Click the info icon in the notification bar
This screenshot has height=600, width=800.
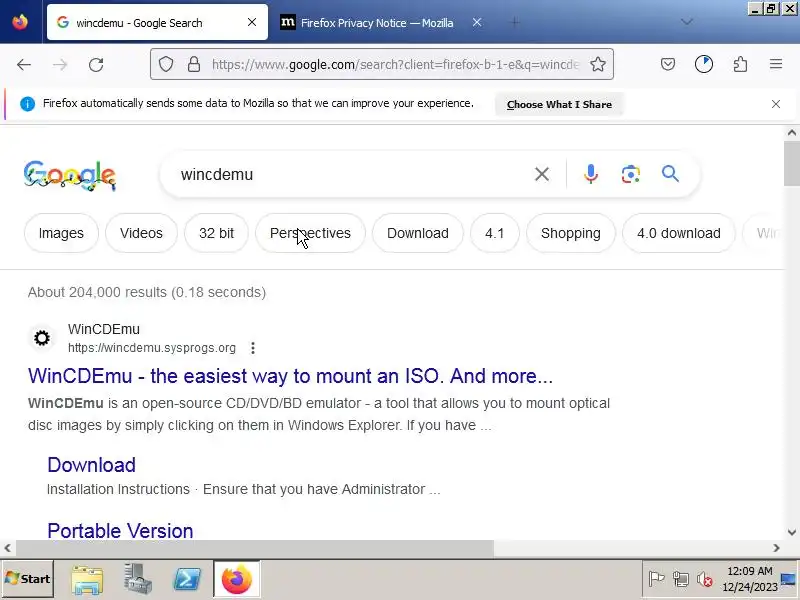pos(27,104)
